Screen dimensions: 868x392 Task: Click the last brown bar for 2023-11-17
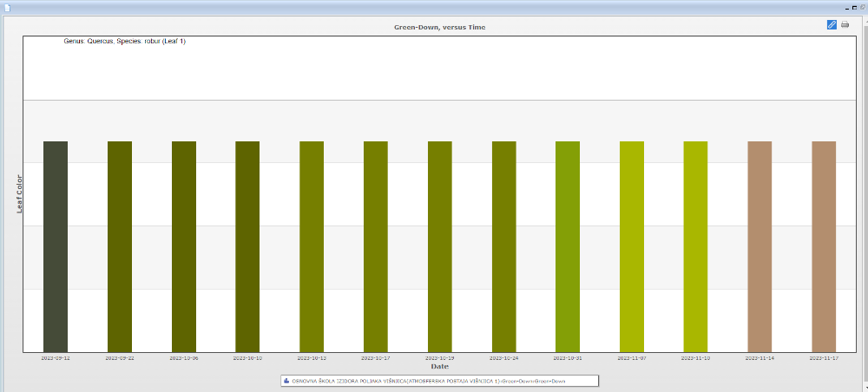point(824,246)
